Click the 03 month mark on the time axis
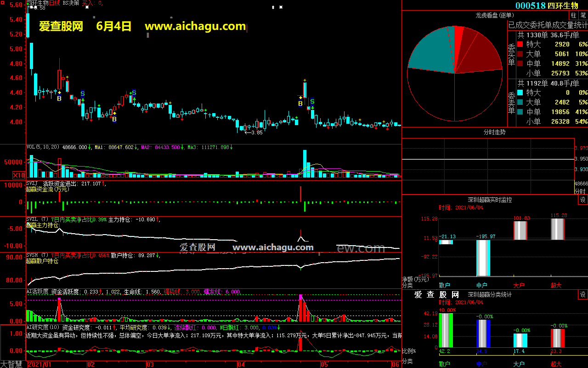This screenshot has height=368, width=588. (x=150, y=364)
